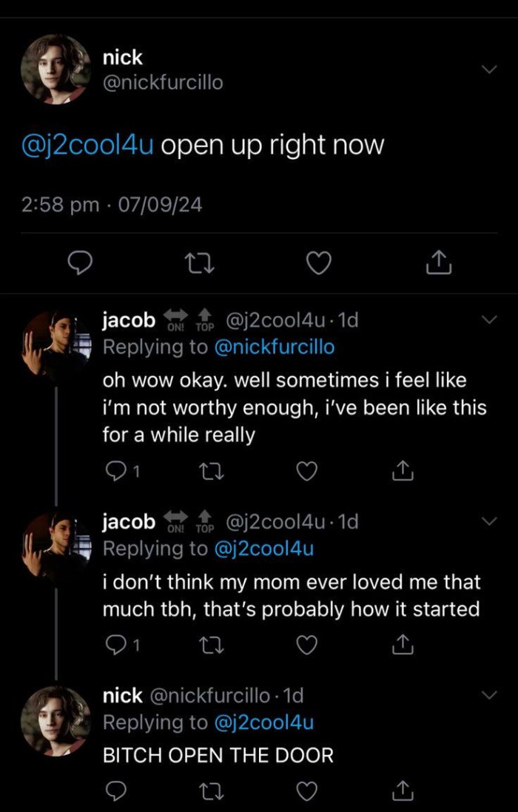Open options chevron on nick's main tweet
This screenshot has height=812, width=518.
pos(489,69)
